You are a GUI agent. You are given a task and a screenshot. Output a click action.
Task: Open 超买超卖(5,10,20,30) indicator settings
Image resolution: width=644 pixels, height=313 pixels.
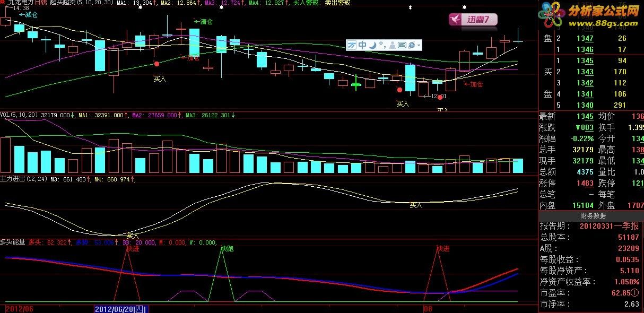82,4
